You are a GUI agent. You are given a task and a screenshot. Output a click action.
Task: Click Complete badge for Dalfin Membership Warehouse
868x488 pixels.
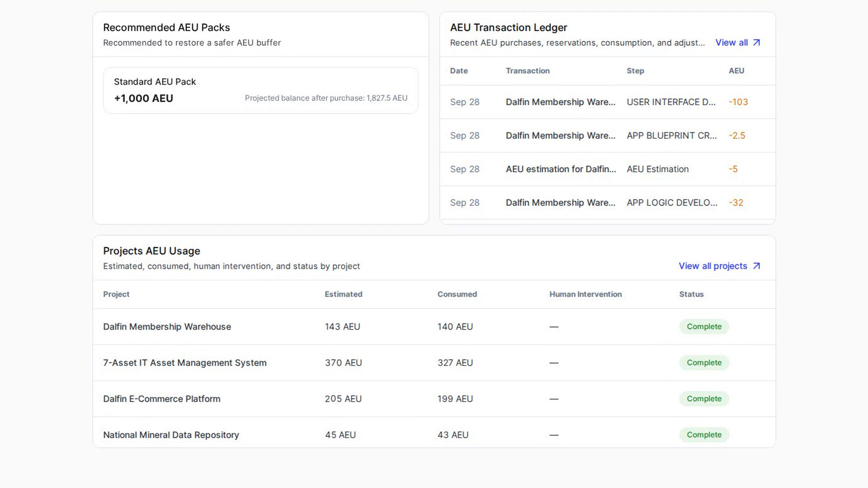(x=704, y=327)
